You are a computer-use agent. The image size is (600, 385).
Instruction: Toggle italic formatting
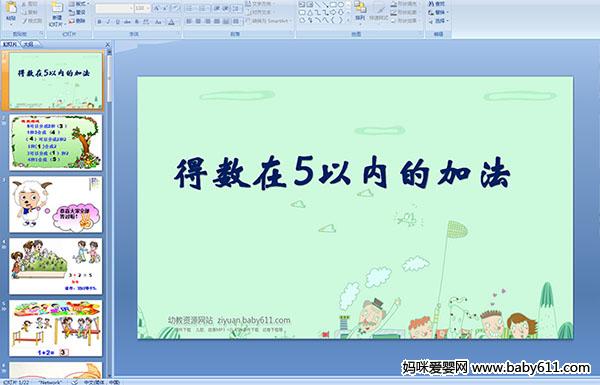point(108,22)
